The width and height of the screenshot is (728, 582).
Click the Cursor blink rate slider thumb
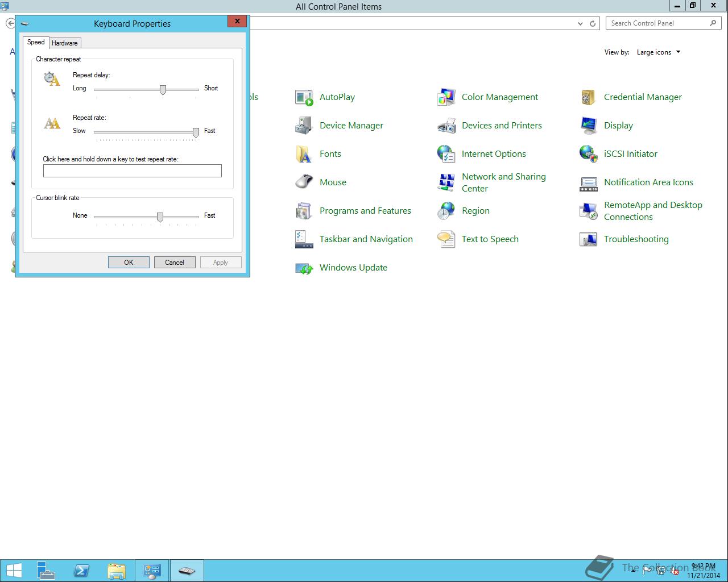click(160, 217)
